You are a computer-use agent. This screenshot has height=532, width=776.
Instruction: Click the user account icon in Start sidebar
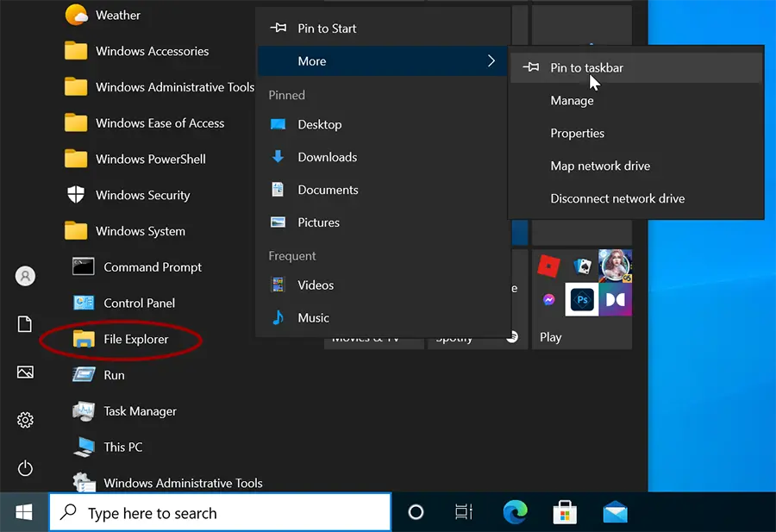click(x=24, y=276)
